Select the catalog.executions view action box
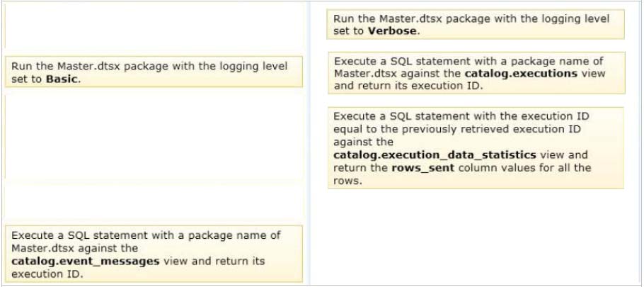 (476, 73)
